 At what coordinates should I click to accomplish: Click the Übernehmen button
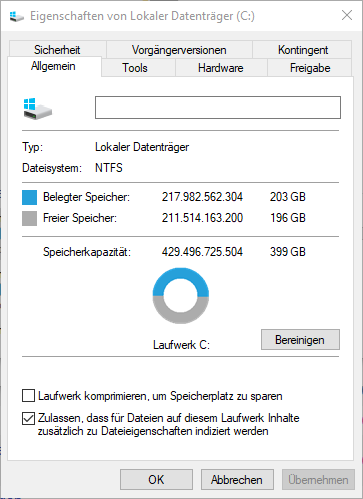[x=318, y=480]
